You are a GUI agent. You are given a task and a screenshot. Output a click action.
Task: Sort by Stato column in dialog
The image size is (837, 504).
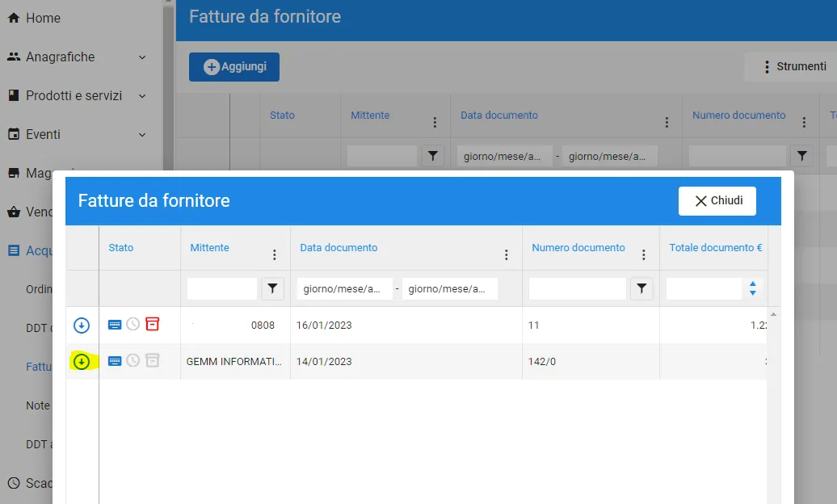[x=121, y=248]
